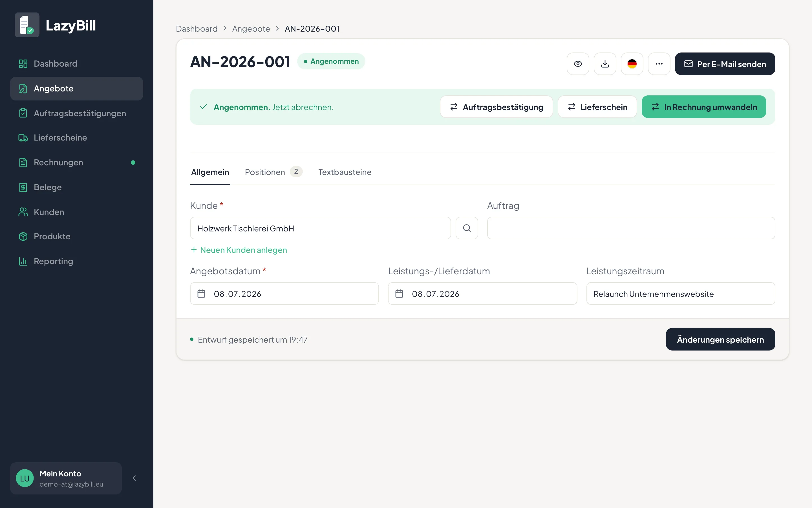This screenshot has width=812, height=508.
Task: Click the offer title AN-2026-001 heading
Action: coord(240,62)
